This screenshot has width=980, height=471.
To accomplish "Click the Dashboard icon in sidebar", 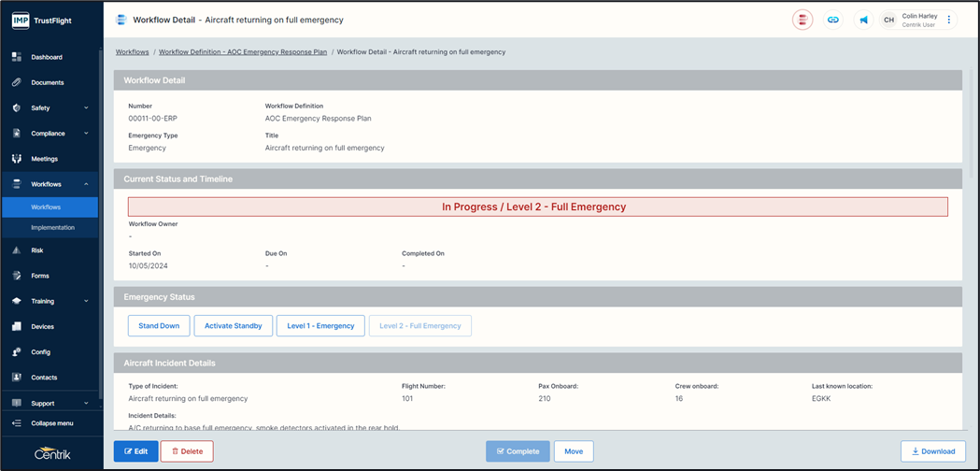I will 17,57.
